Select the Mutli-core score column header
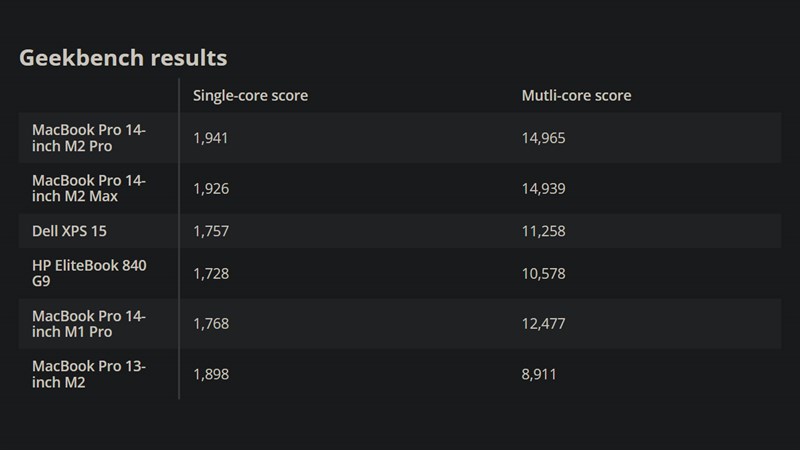 [x=576, y=96]
